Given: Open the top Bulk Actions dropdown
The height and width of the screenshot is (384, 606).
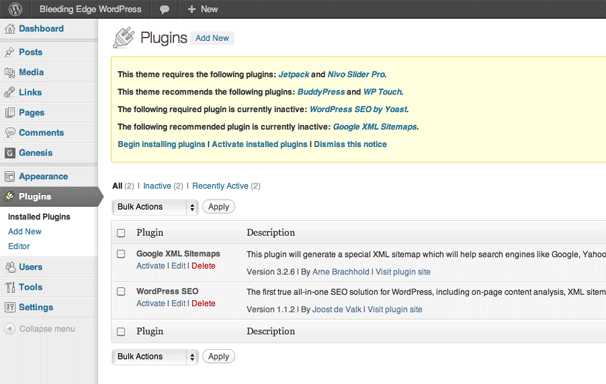Looking at the screenshot, I should tap(155, 207).
